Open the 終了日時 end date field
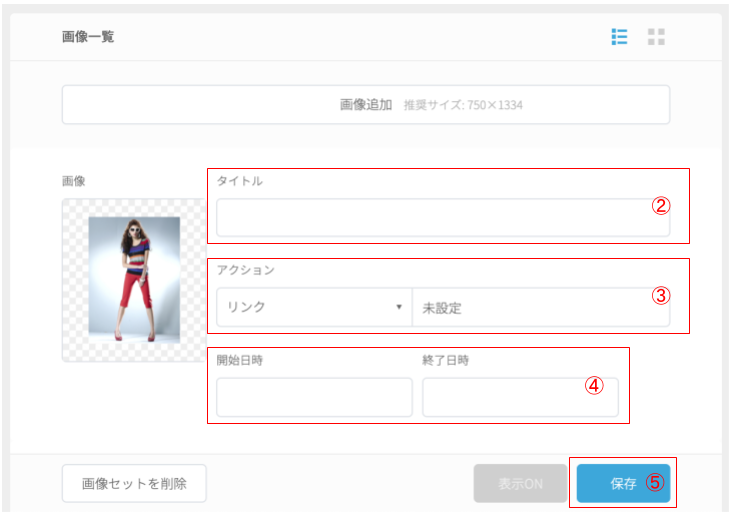 coord(521,397)
